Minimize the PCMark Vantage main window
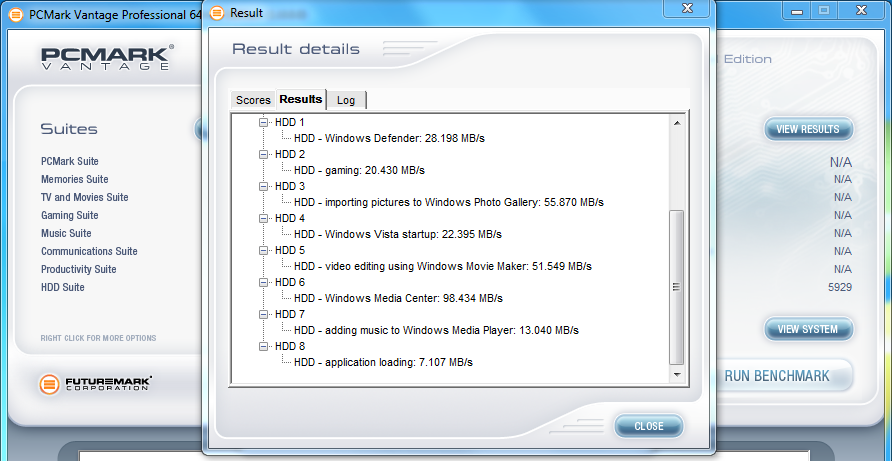The image size is (892, 461). [796, 11]
